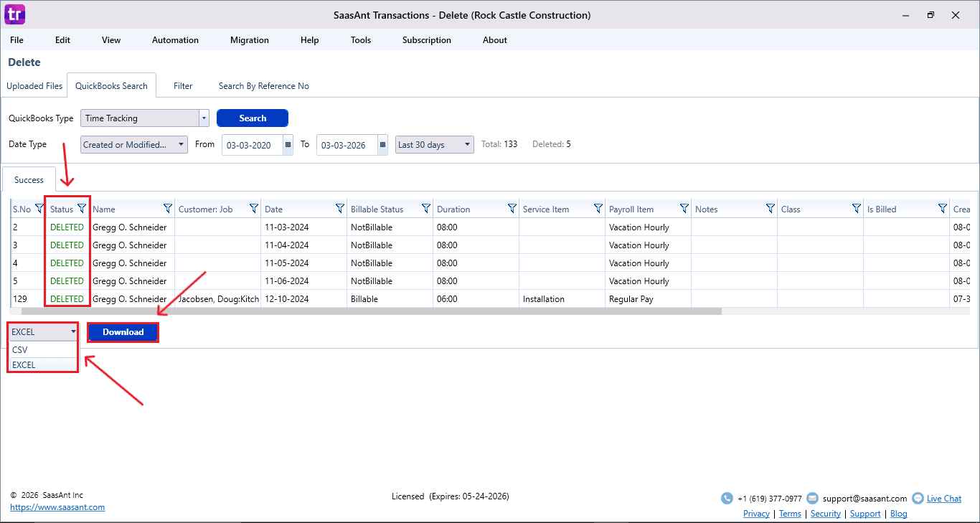Select the QuickBooks Search tab
Image resolution: width=980 pixels, height=523 pixels.
111,86
